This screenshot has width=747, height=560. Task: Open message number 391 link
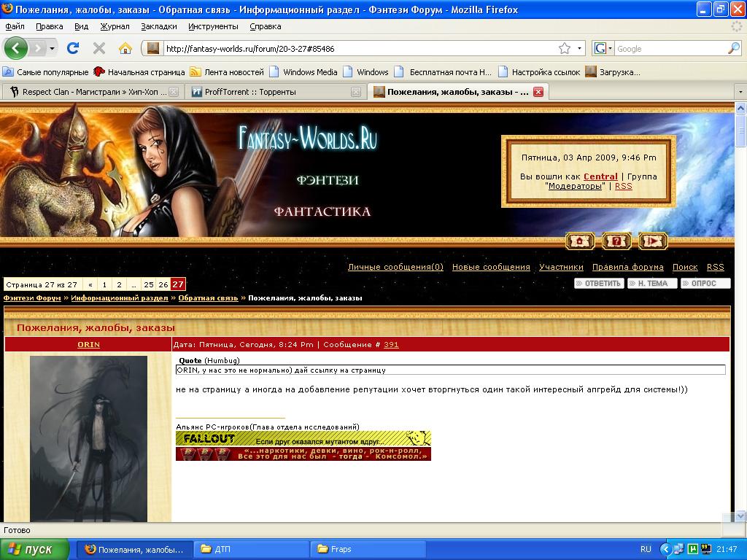(391, 344)
